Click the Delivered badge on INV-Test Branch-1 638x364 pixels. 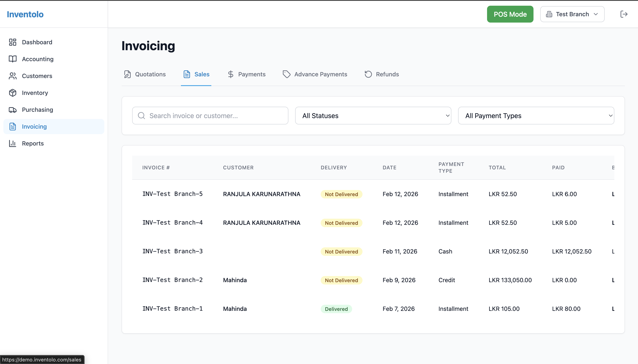(336, 309)
